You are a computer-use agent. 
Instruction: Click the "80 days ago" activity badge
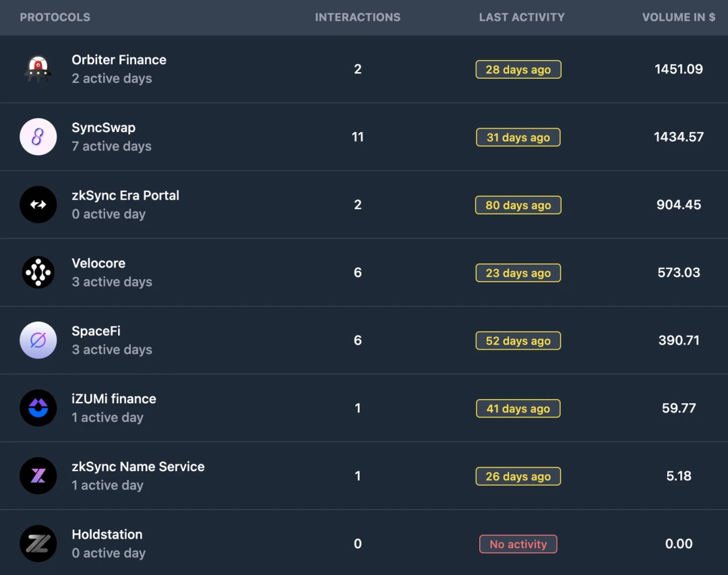(518, 205)
